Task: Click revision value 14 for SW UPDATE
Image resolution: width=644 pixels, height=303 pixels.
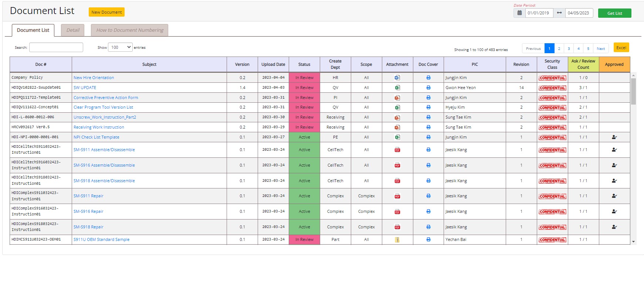Action: (521, 88)
